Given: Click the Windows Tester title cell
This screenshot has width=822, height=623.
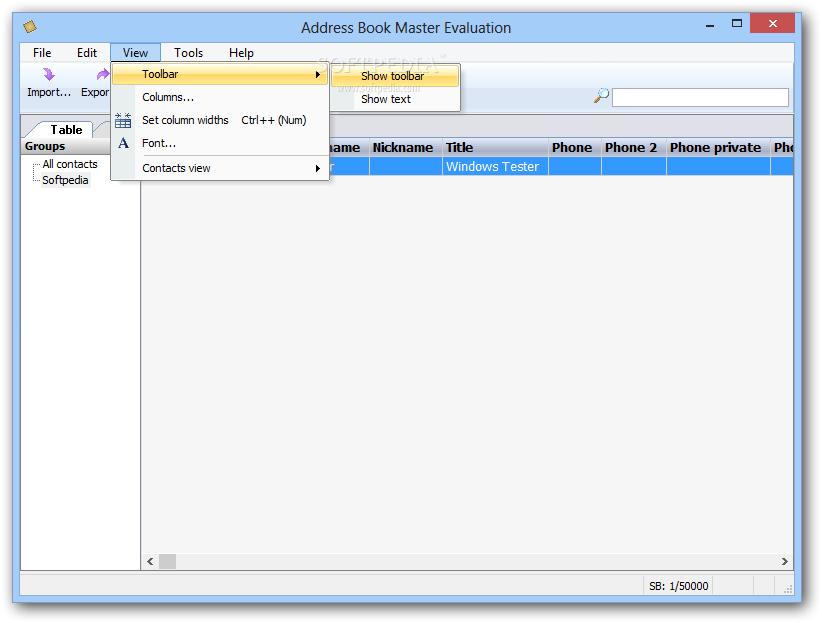Looking at the screenshot, I should tap(495, 167).
